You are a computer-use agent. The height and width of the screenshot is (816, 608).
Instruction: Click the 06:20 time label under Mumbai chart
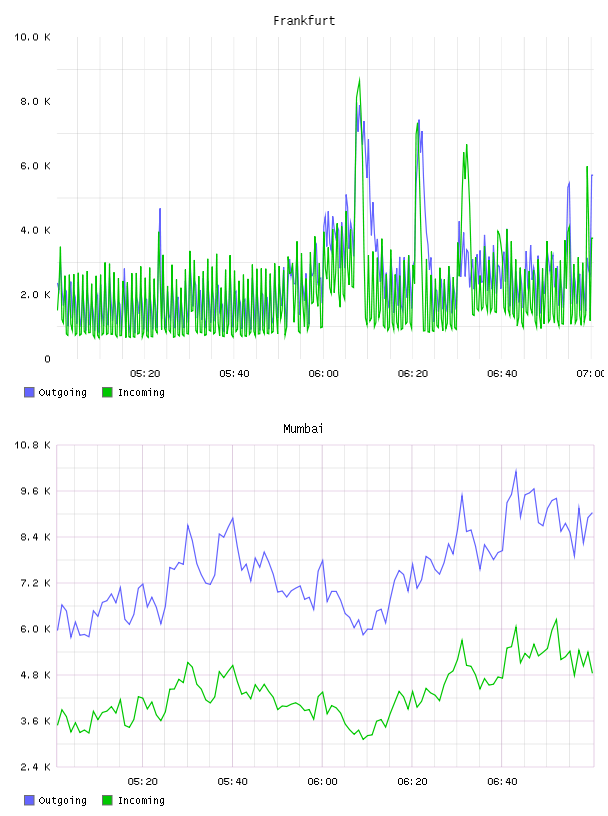[x=412, y=782]
